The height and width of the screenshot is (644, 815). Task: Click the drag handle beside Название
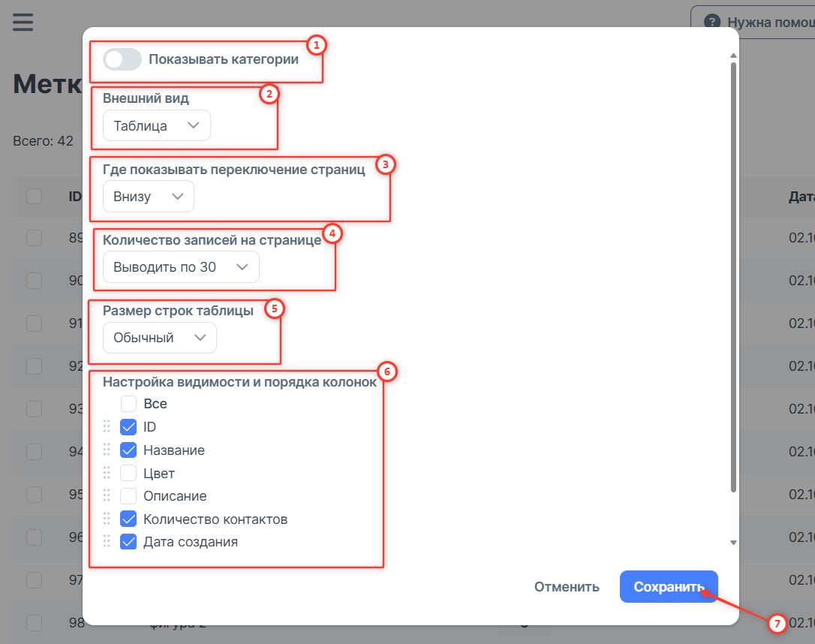click(107, 450)
